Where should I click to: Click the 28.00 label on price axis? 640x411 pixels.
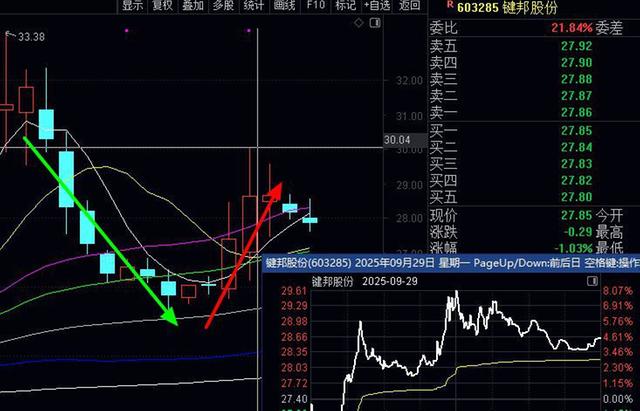[x=409, y=218]
